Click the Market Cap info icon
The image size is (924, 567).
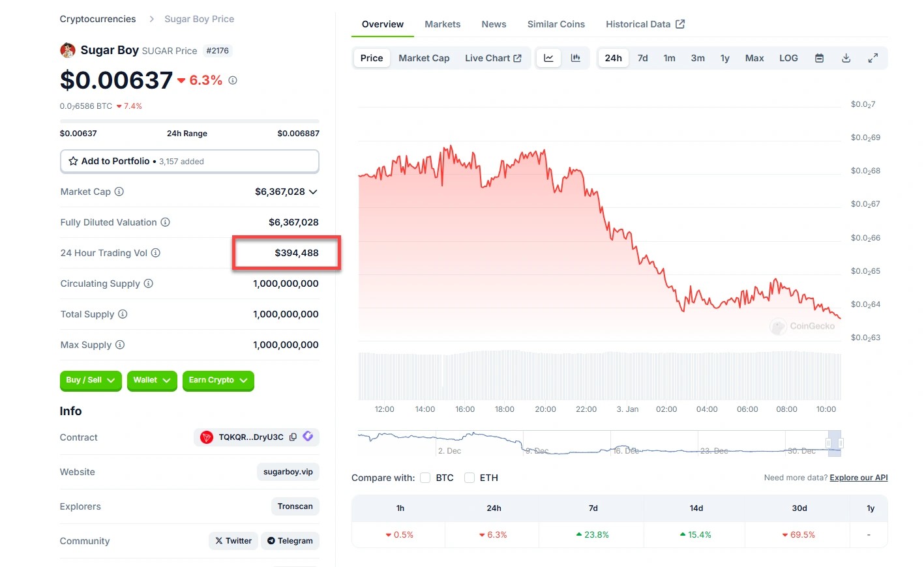(x=119, y=192)
